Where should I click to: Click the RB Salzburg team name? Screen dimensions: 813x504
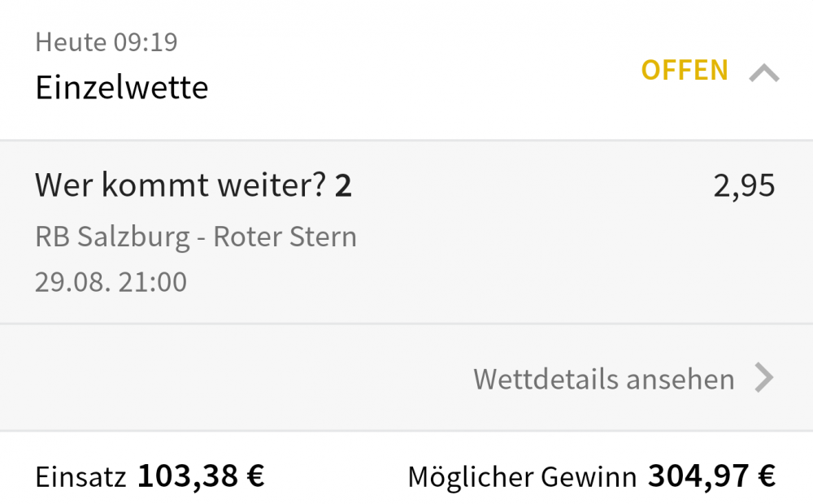[112, 237]
